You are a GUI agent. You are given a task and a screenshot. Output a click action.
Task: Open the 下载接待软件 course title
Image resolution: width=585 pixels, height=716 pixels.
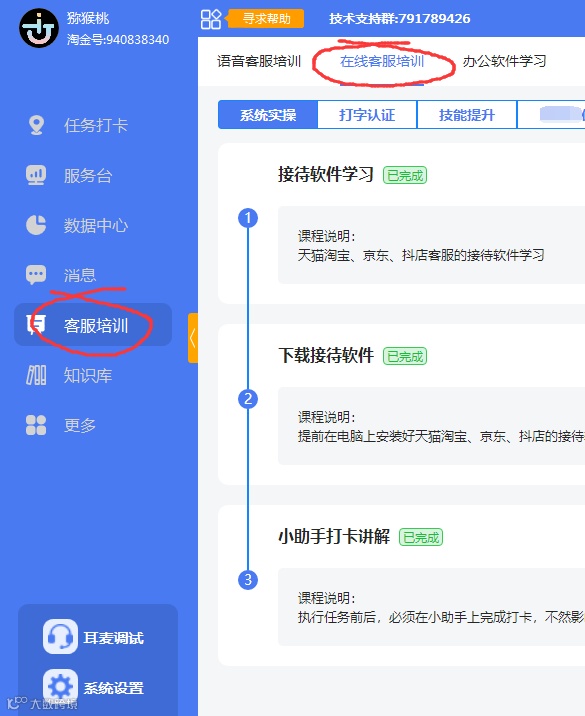pos(326,355)
